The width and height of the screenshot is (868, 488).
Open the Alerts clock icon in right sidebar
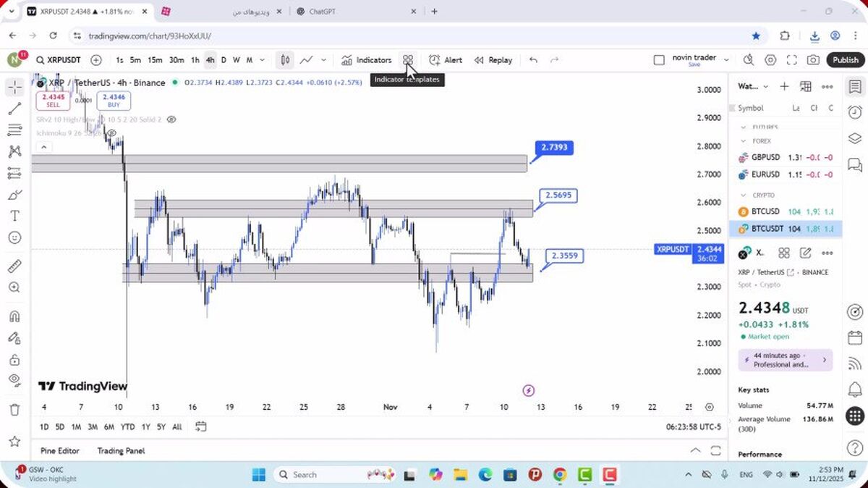click(x=855, y=112)
